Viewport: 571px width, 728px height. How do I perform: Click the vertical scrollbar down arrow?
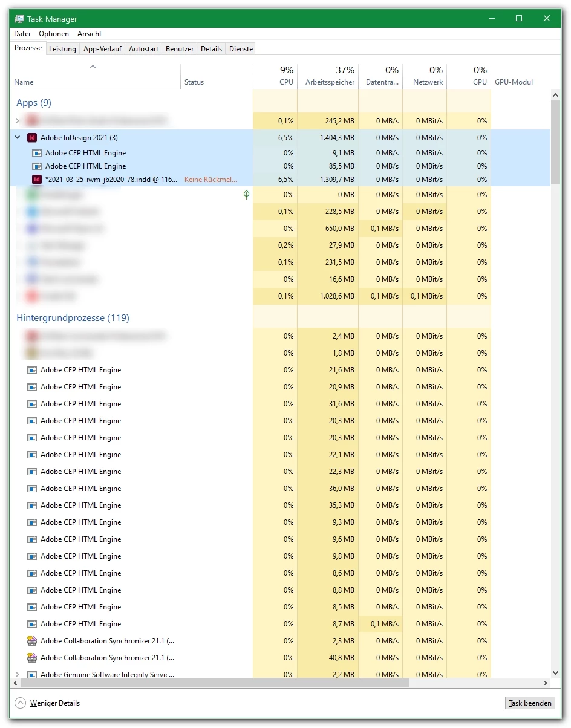[x=556, y=672]
